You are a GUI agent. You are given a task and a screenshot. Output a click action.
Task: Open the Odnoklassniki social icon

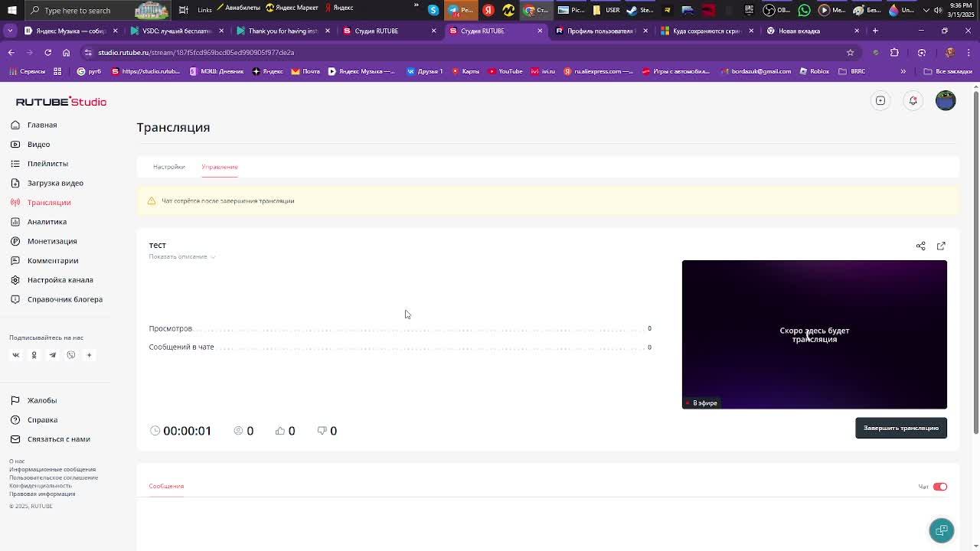tap(34, 355)
